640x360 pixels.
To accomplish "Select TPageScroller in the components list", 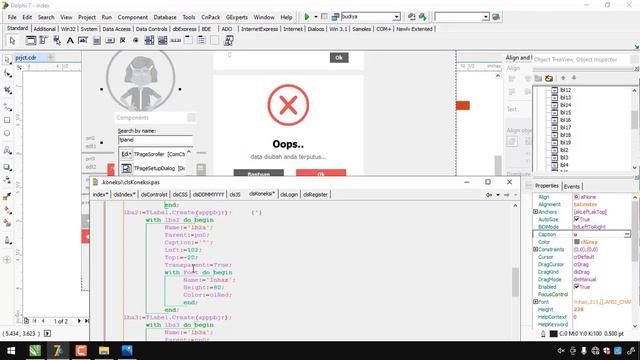I will tap(153, 154).
